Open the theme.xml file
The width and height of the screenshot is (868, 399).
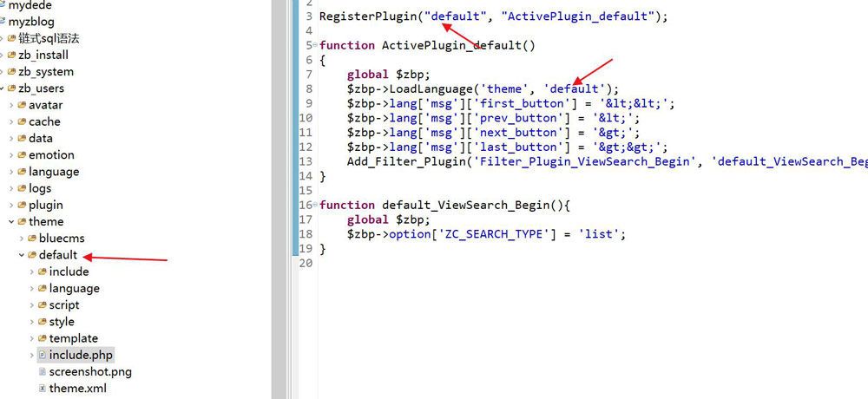(77, 389)
